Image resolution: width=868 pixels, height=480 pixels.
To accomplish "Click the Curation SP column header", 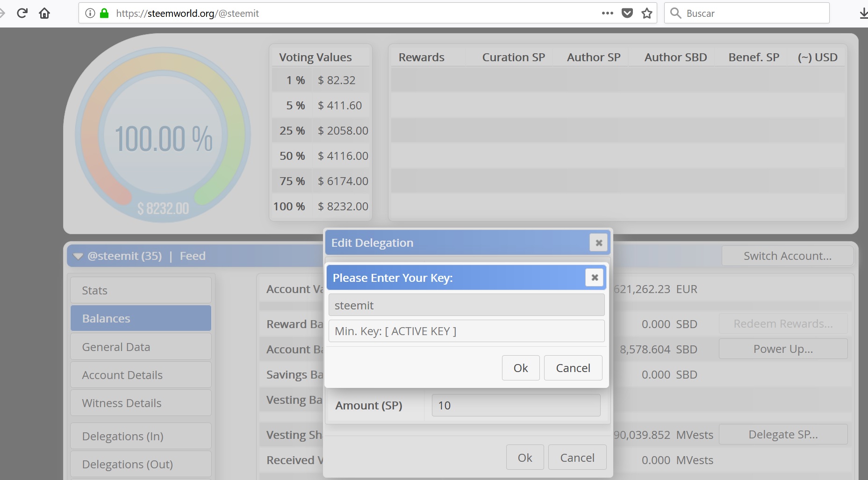I will [x=513, y=57].
